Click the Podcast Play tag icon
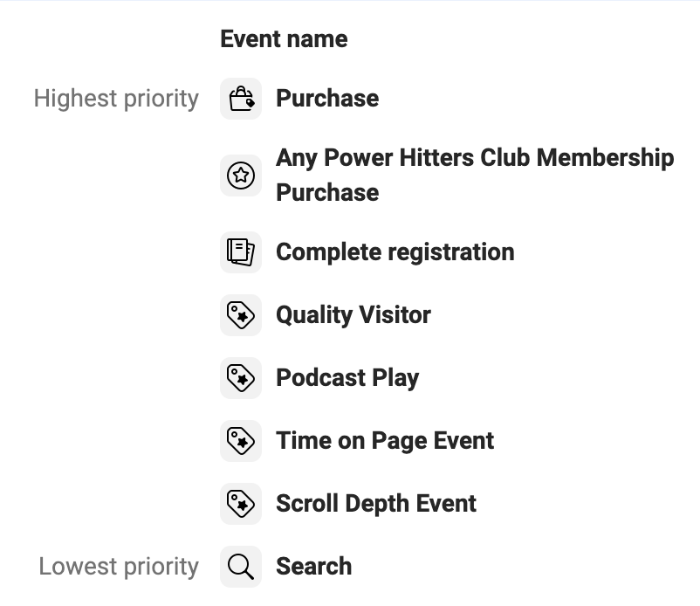 (x=240, y=378)
